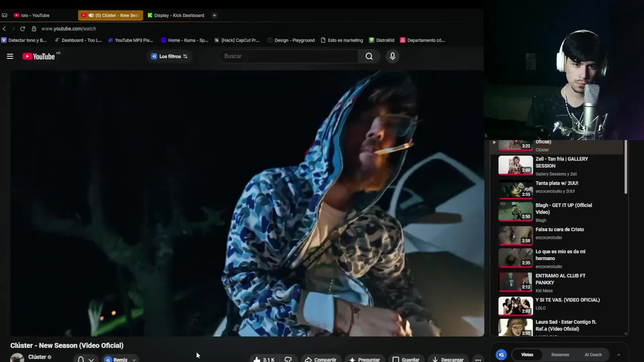Open the YouTube MP3 Pla... bookmark
Viewport: 644px width, 362px height.
click(130, 40)
